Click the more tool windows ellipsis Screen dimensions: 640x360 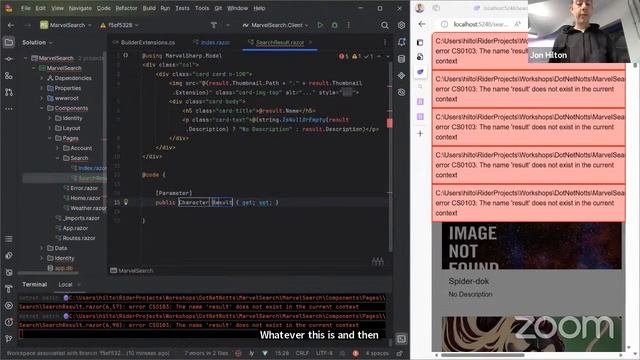(x=9, y=109)
